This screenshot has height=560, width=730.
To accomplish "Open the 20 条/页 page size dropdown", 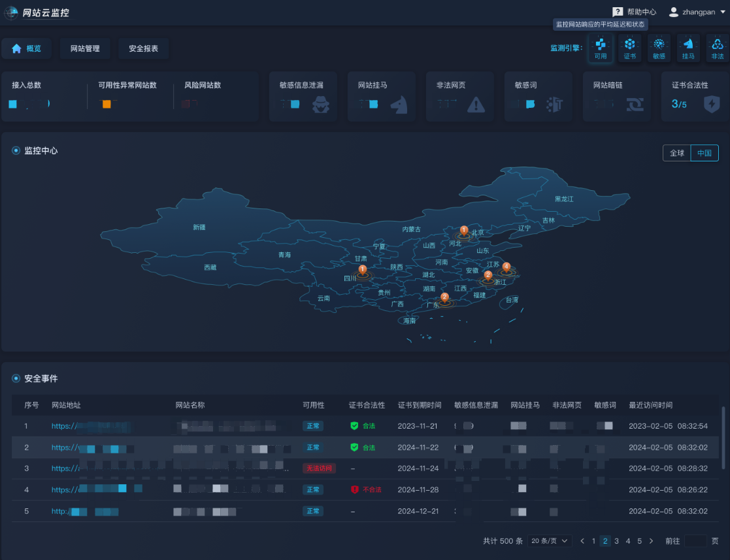I will (x=550, y=541).
